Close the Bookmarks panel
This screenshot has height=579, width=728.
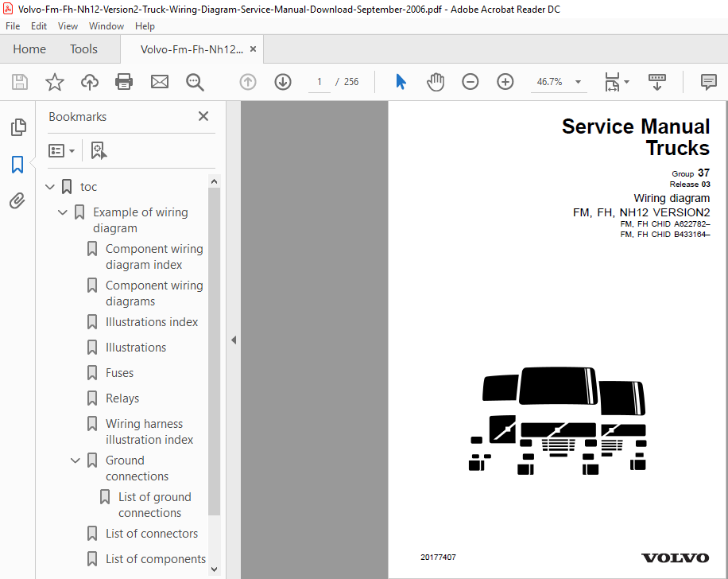coord(203,116)
